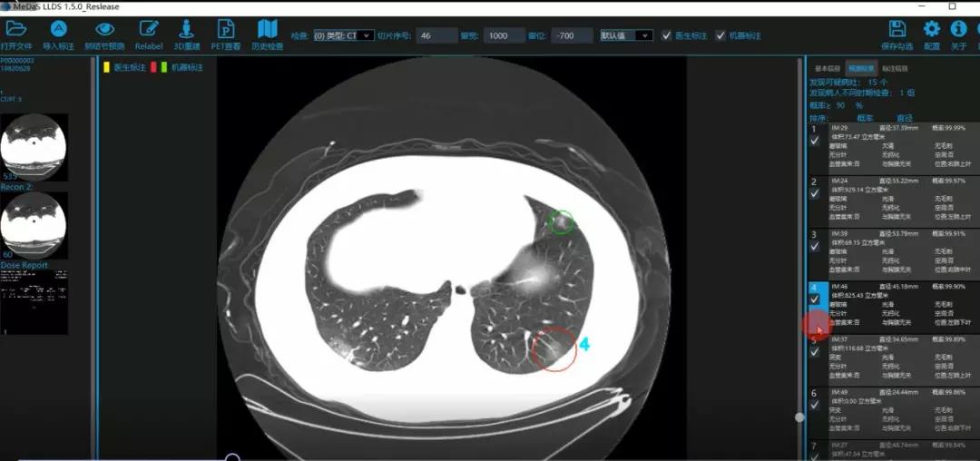
Task: Switch to the basic information tab
Action: [827, 68]
